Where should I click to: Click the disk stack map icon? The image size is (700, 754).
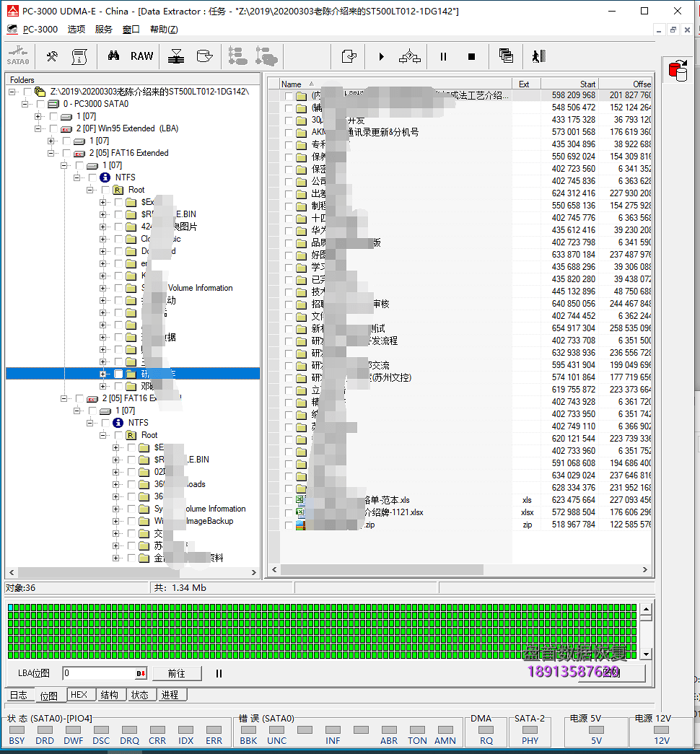[x=176, y=56]
